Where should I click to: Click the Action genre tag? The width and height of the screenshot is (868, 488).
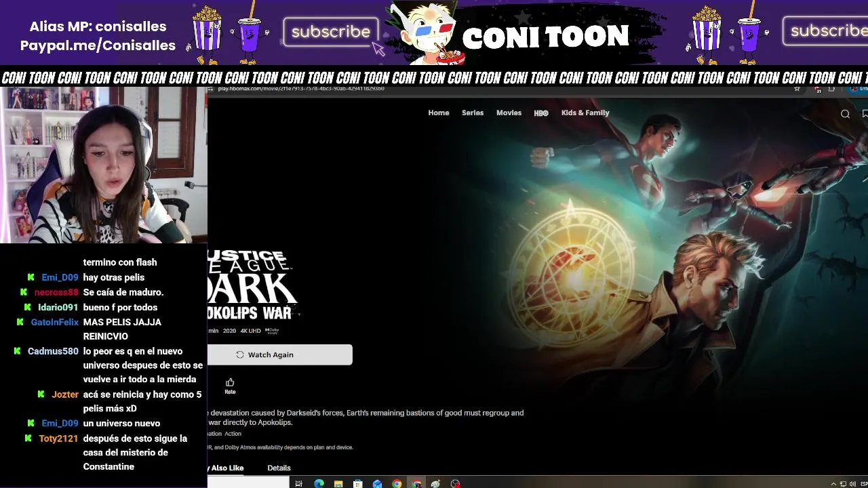point(233,434)
